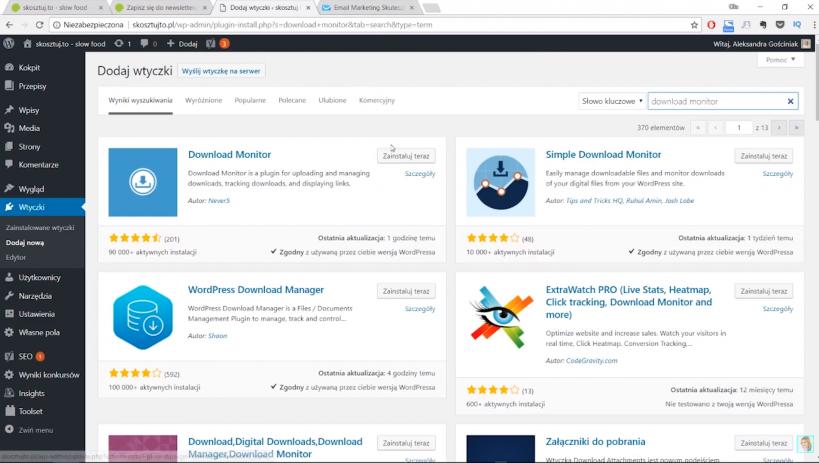
Task: Install Simple Download Monitor now
Action: pos(764,156)
